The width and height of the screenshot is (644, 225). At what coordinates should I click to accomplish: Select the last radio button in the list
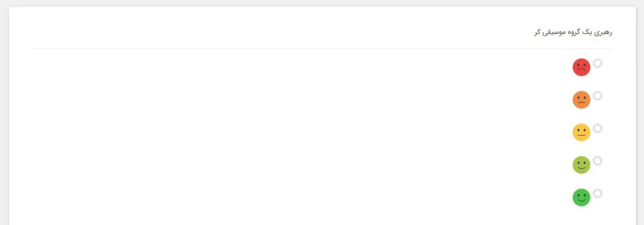coord(598,194)
